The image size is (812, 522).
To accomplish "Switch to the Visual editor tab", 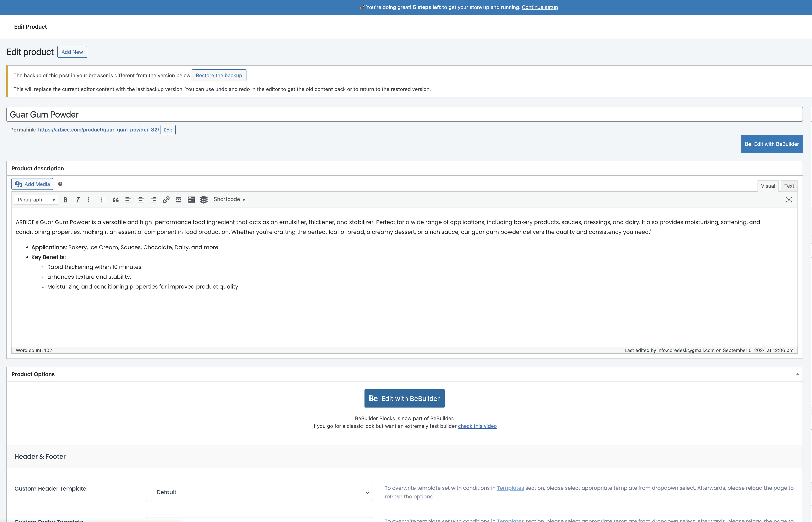I will click(x=768, y=186).
